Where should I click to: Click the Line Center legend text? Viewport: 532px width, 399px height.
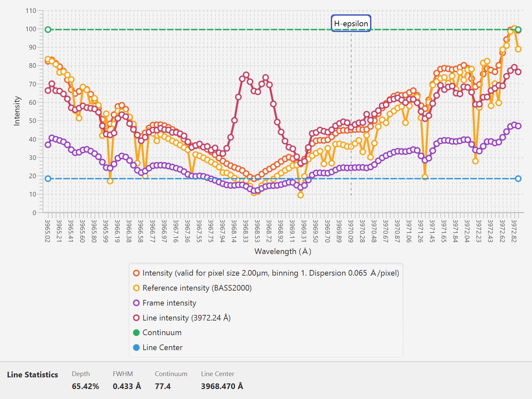point(163,347)
